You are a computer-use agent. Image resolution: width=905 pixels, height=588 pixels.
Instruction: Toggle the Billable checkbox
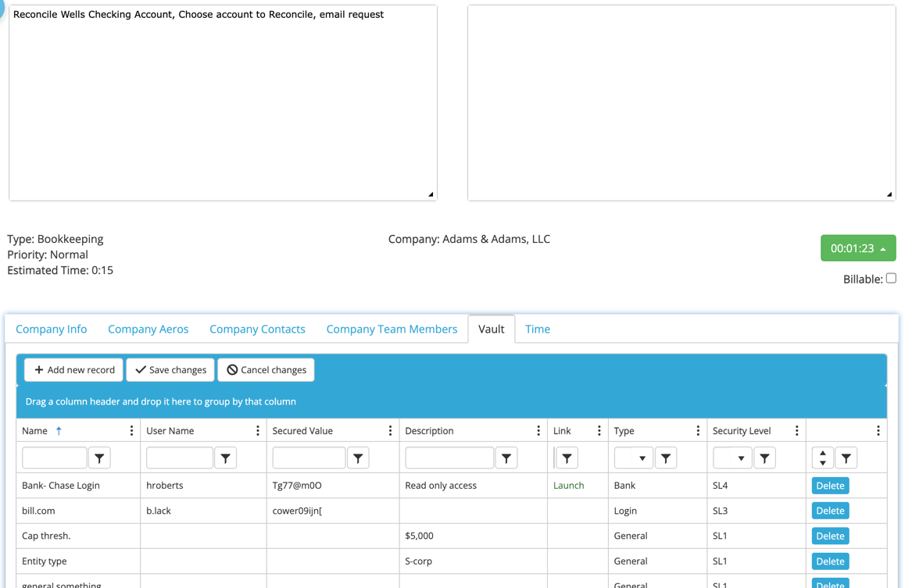pyautogui.click(x=891, y=279)
